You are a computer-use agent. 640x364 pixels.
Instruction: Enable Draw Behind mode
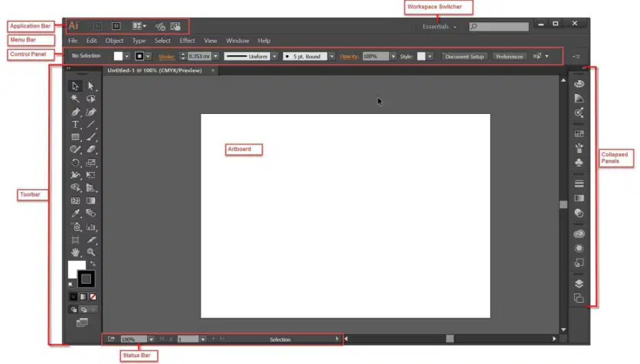point(83,310)
